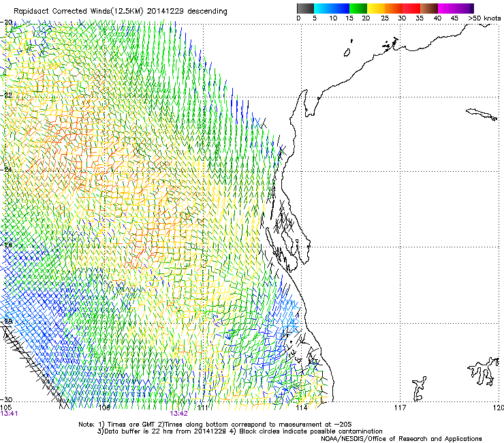Click the purple '13:42' swath time label

178,414
